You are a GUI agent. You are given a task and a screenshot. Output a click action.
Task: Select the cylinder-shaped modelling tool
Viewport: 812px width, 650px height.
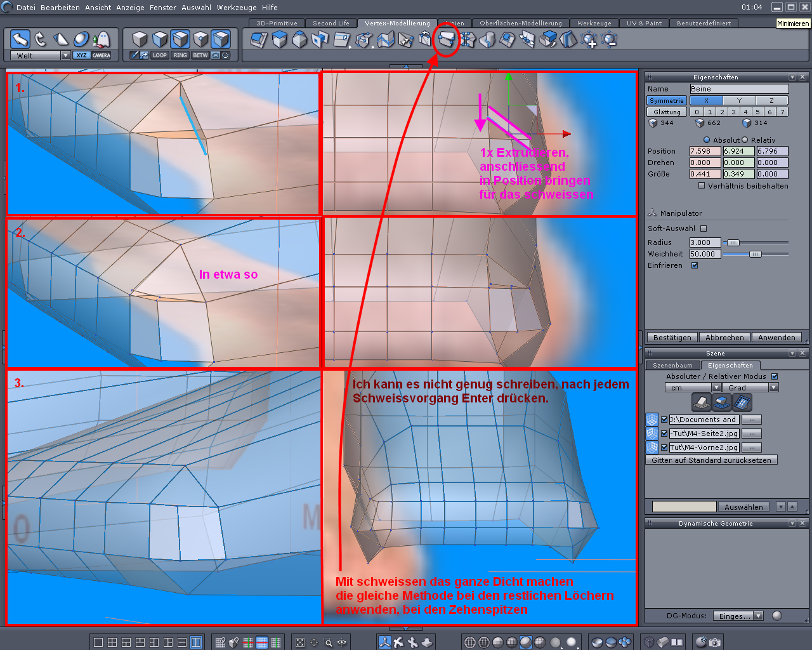[x=487, y=40]
